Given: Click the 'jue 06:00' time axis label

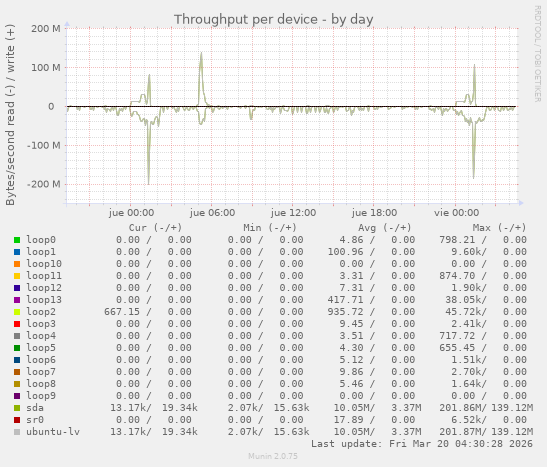Looking at the screenshot, I should tap(212, 213).
